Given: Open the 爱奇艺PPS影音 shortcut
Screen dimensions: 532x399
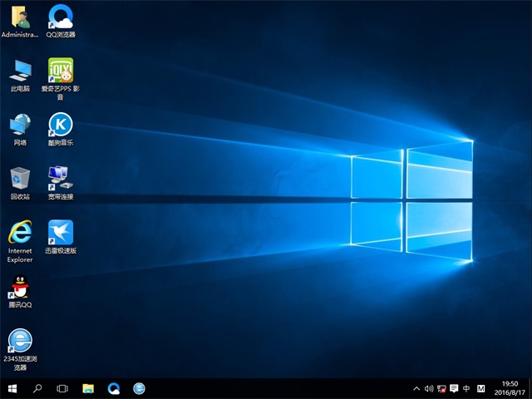Looking at the screenshot, I should [60, 70].
